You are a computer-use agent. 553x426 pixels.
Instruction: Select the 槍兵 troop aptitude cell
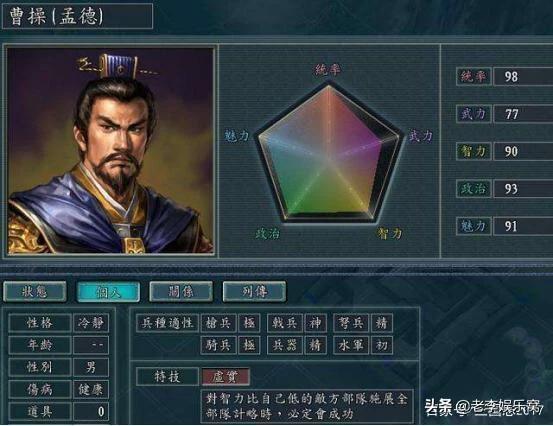[x=218, y=323]
